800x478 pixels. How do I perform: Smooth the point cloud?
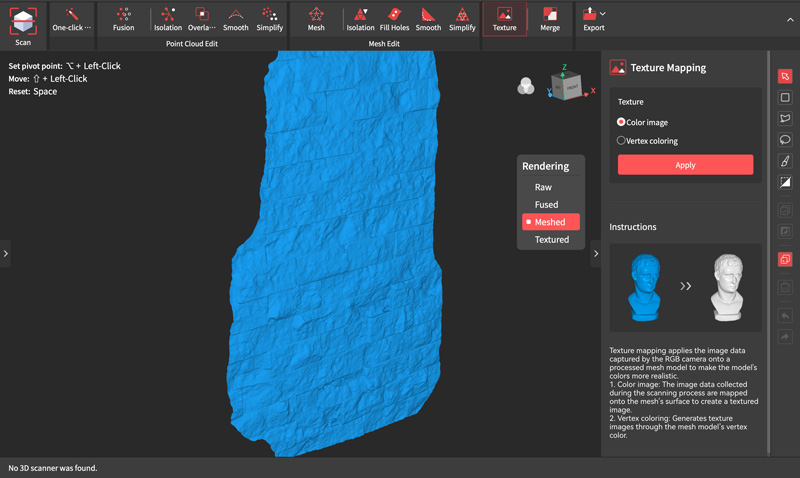click(x=235, y=19)
